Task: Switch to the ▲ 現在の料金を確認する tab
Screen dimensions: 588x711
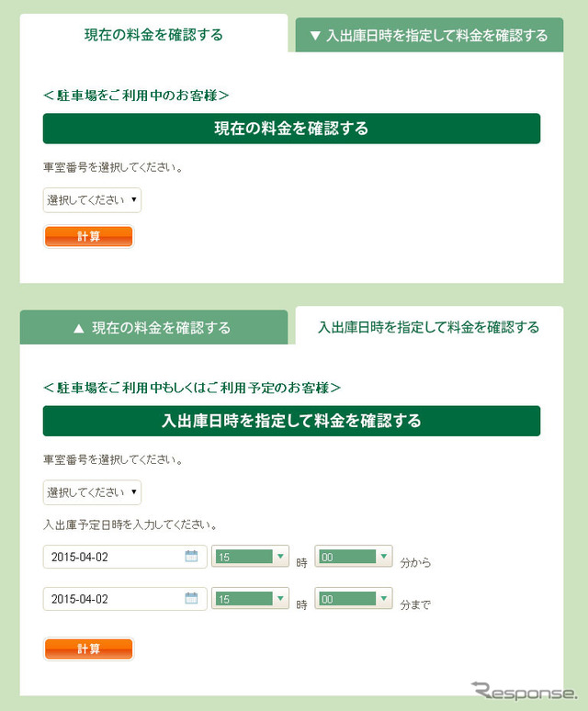Action: pos(153,327)
